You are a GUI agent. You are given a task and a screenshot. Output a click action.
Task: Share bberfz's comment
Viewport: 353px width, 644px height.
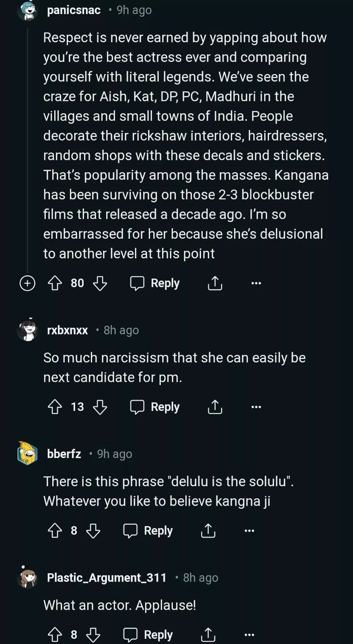(208, 530)
